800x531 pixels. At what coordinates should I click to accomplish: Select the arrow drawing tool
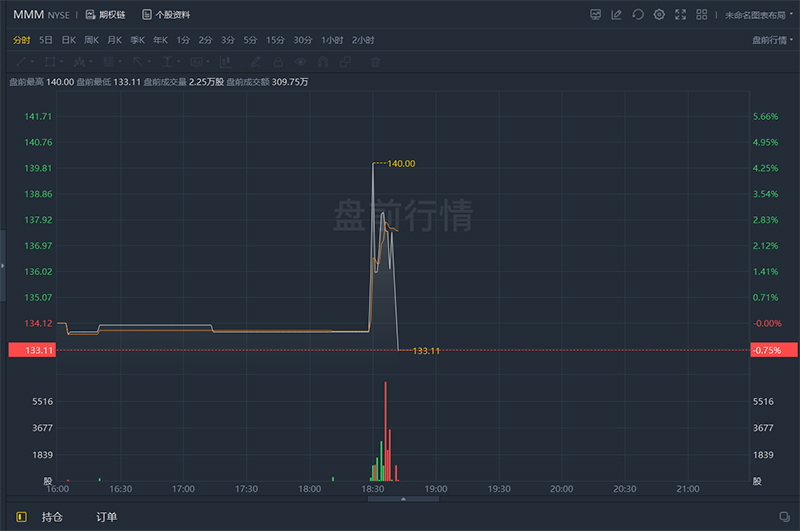[138, 62]
